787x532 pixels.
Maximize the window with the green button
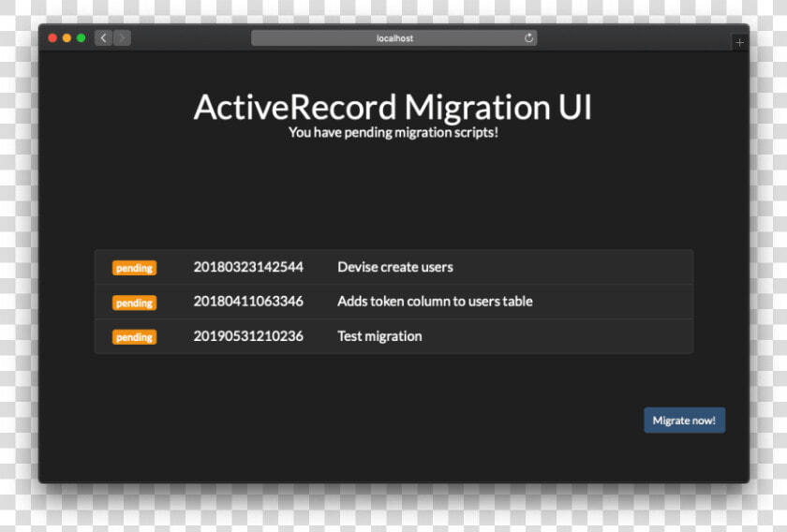point(81,38)
